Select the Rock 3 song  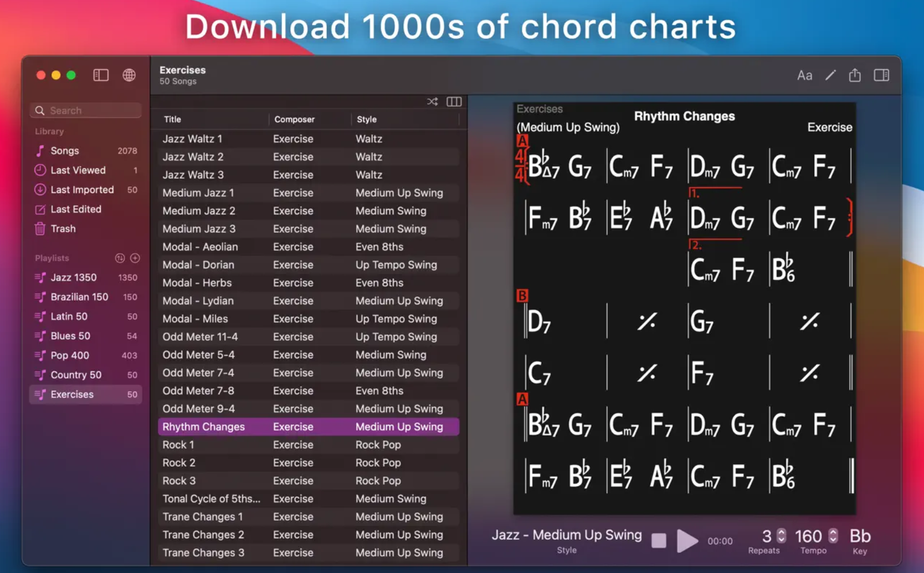309,481
